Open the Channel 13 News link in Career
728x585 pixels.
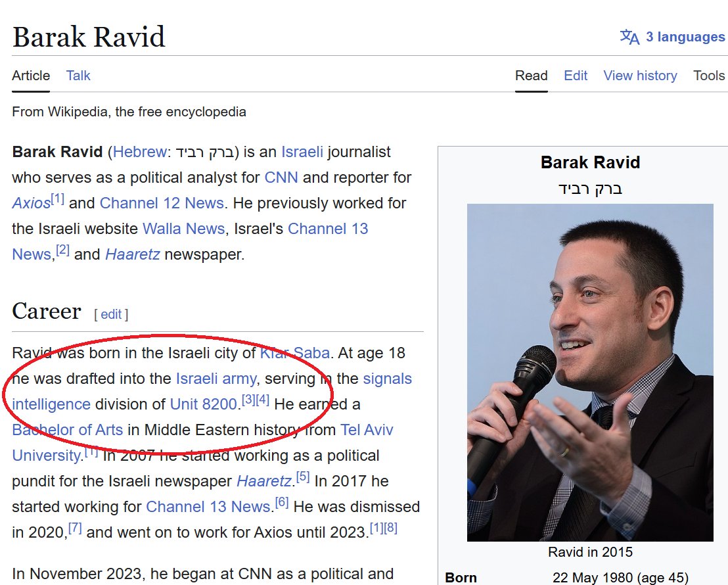(208, 507)
